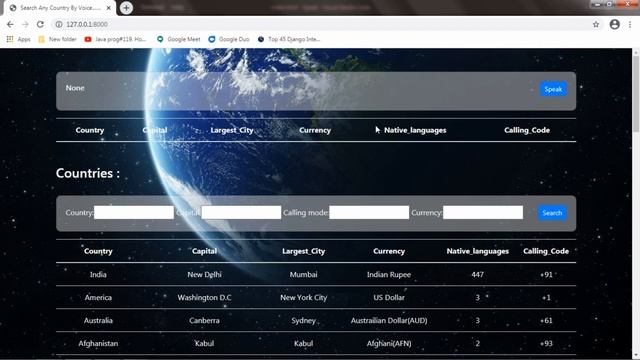Click the '+91' calling code cell
Viewport: 640px width, 360px height.
click(546, 274)
